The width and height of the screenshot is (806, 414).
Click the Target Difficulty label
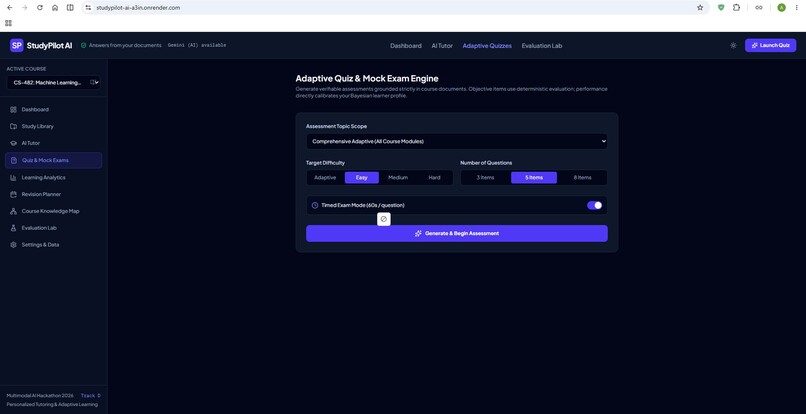tap(325, 163)
